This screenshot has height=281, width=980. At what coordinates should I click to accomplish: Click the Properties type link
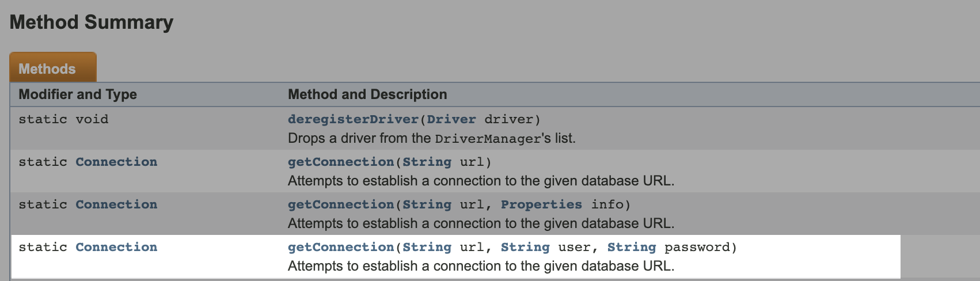(541, 204)
